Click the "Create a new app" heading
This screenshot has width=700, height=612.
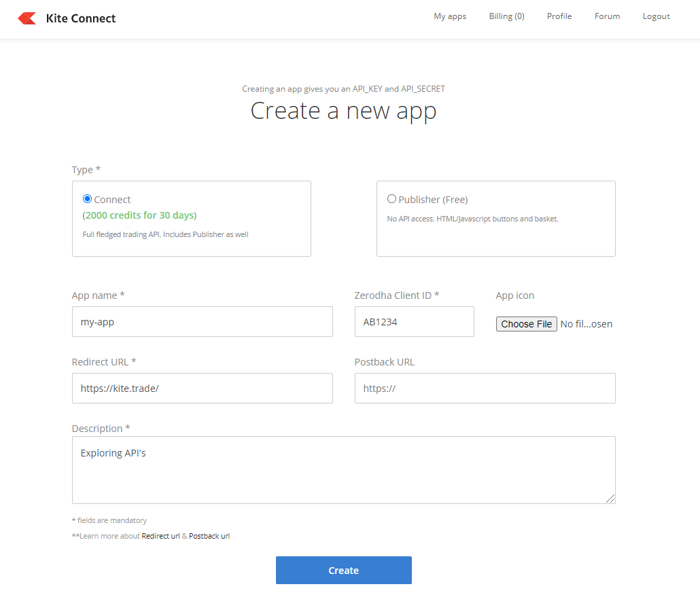click(343, 111)
